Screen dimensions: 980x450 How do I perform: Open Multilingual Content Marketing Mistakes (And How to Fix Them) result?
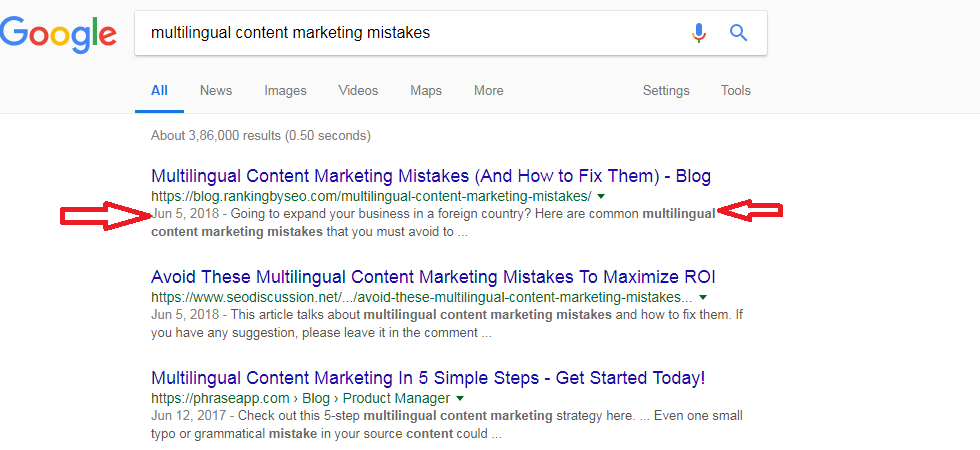coord(431,176)
